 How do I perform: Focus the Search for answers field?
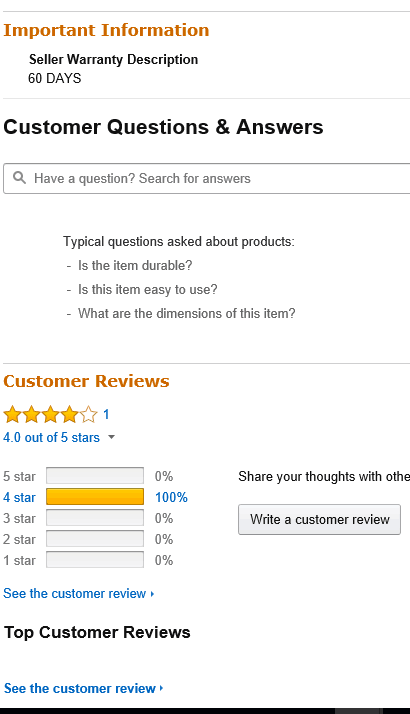207,178
